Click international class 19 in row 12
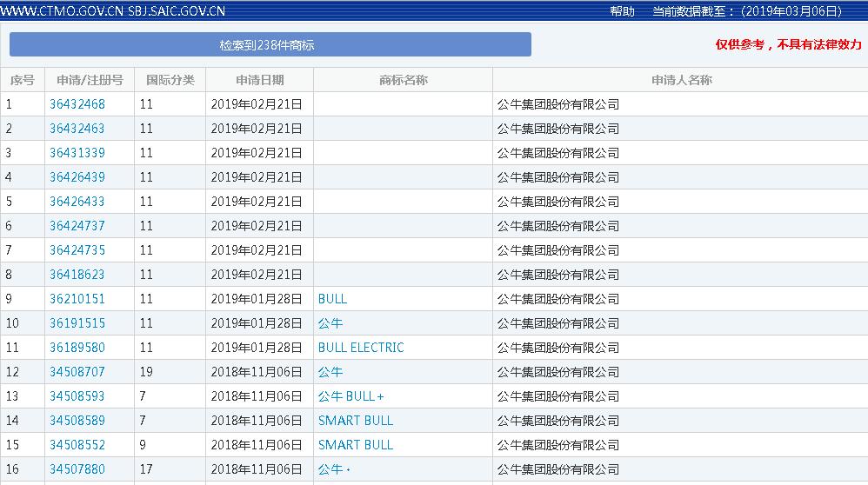Image resolution: width=868 pixels, height=485 pixels. (146, 372)
